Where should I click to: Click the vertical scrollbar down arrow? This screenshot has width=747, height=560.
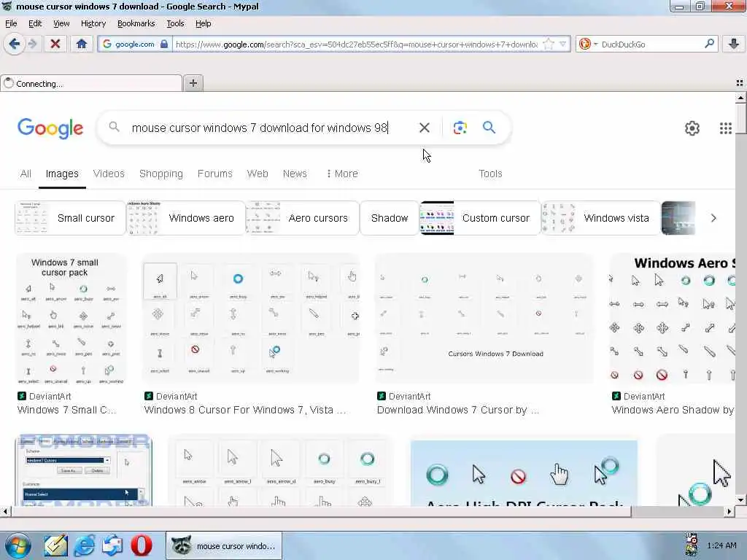click(740, 500)
